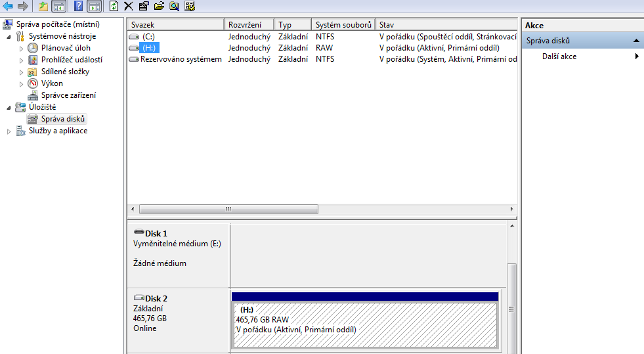
Task: Expand Služby a aplikace node
Action: tap(9, 131)
